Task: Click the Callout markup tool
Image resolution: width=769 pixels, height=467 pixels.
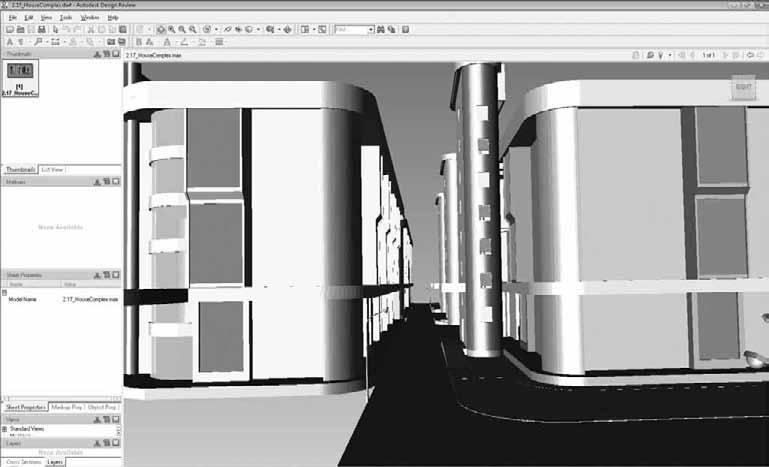Action: coord(38,42)
